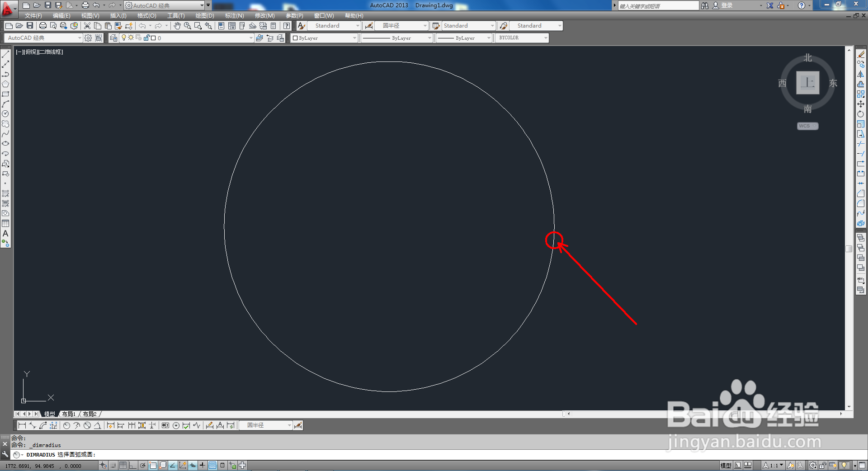Select the Multiline Text tool
This screenshot has width=868, height=471.
5,234
